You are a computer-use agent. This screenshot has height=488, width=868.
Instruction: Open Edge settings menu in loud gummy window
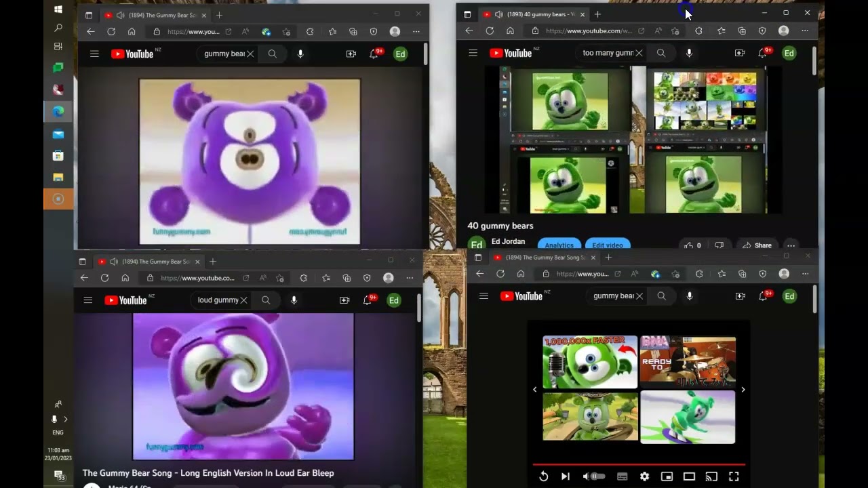tap(410, 278)
